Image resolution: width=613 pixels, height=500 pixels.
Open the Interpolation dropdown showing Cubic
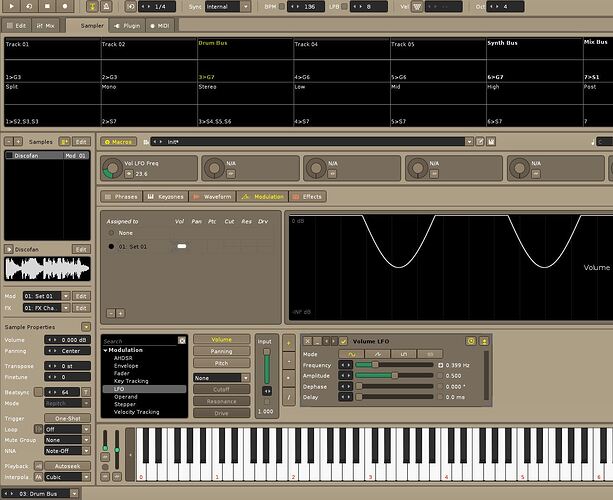(x=67, y=477)
